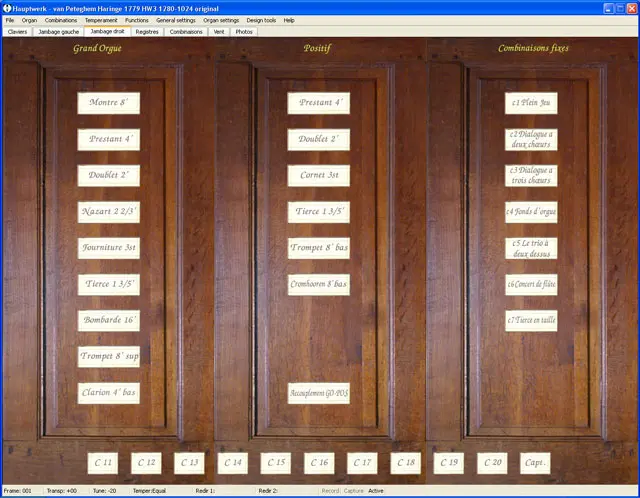Viewport: 640px width, 498px height.
Task: Switch to the Jambage gauche tab
Action: point(57,31)
